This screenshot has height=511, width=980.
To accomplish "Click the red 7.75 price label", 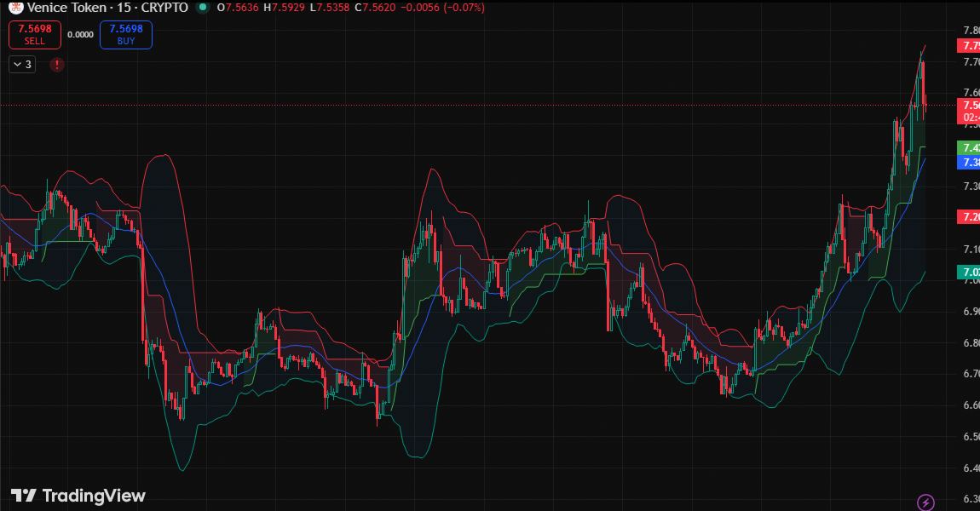I will pos(970,45).
